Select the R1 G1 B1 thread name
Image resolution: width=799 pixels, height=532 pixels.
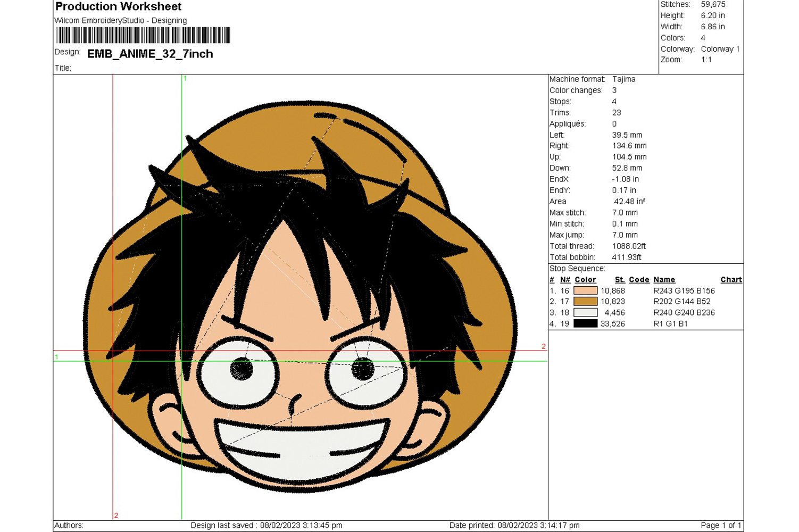(x=670, y=323)
